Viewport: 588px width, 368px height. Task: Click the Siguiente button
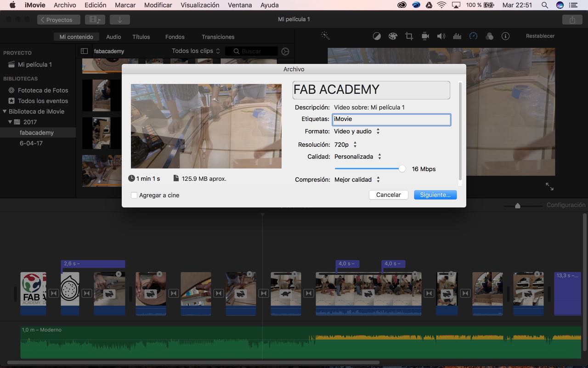(x=435, y=195)
